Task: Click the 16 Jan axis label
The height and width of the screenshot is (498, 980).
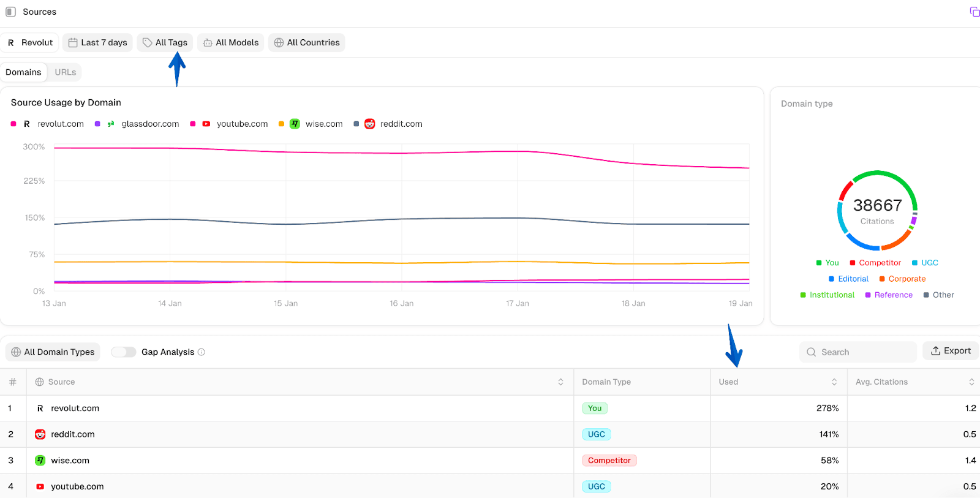Action: pyautogui.click(x=402, y=303)
